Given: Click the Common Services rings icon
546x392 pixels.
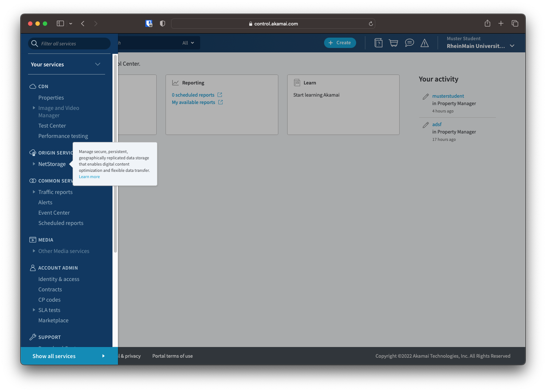Looking at the screenshot, I should (x=33, y=181).
